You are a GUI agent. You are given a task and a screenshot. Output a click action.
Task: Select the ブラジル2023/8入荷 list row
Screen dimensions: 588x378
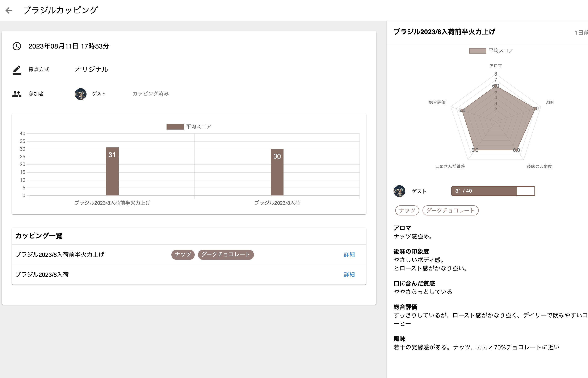coord(42,274)
